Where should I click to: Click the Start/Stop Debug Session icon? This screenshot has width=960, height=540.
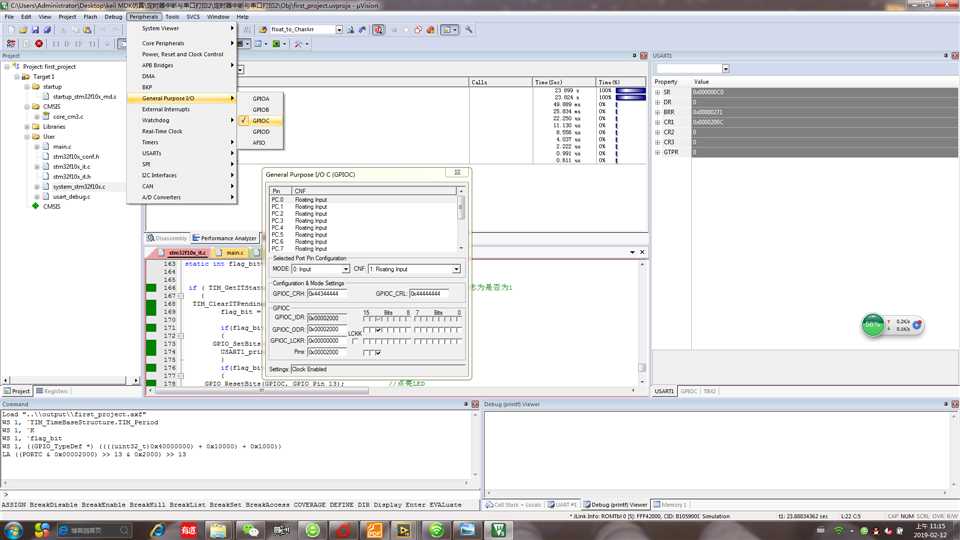click(378, 29)
